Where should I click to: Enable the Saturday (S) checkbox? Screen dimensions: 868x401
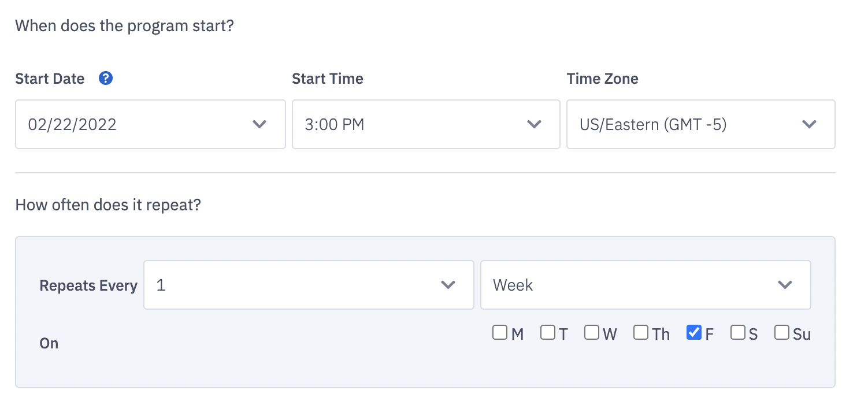(738, 333)
